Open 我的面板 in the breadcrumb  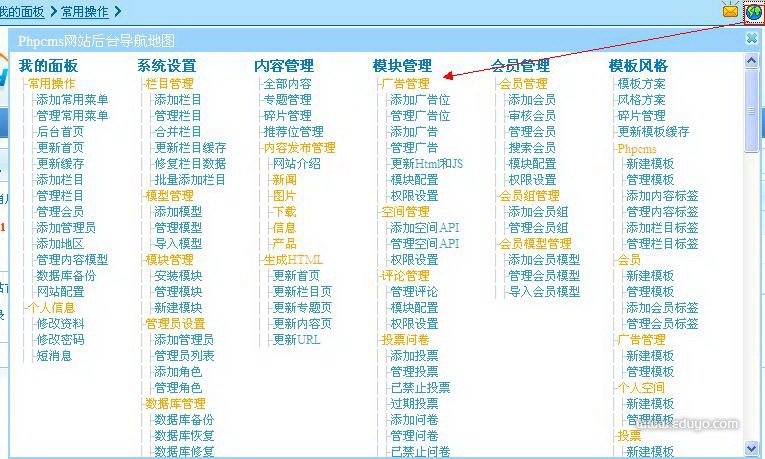coord(21,11)
